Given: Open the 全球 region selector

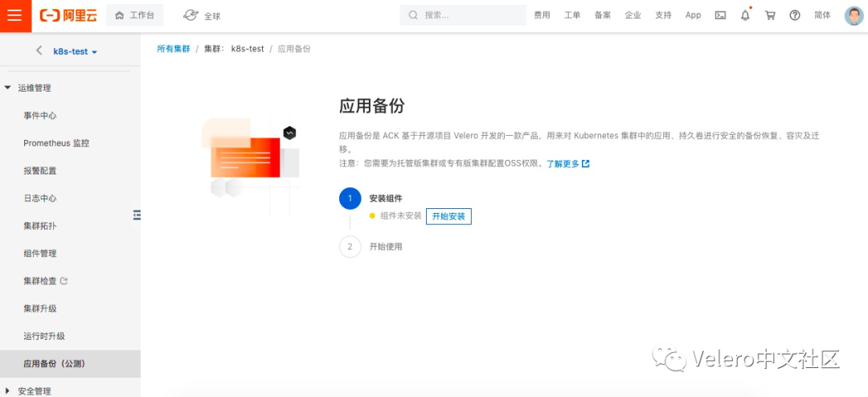Looking at the screenshot, I should pyautogui.click(x=202, y=15).
